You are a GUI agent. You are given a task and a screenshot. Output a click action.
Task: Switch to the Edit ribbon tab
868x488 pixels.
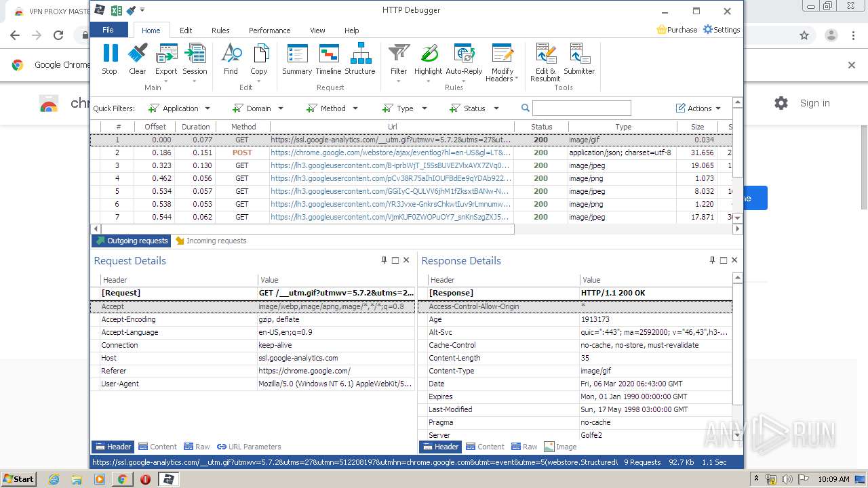pos(186,30)
